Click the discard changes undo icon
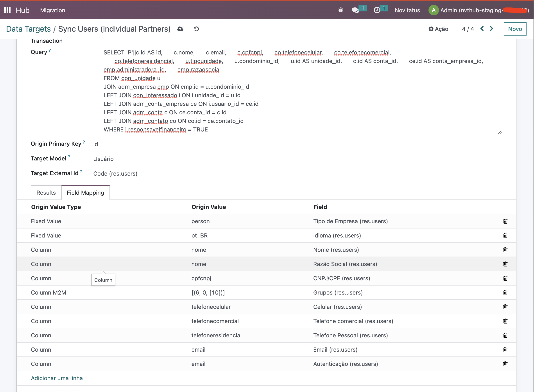The width and height of the screenshot is (534, 392). coord(196,29)
